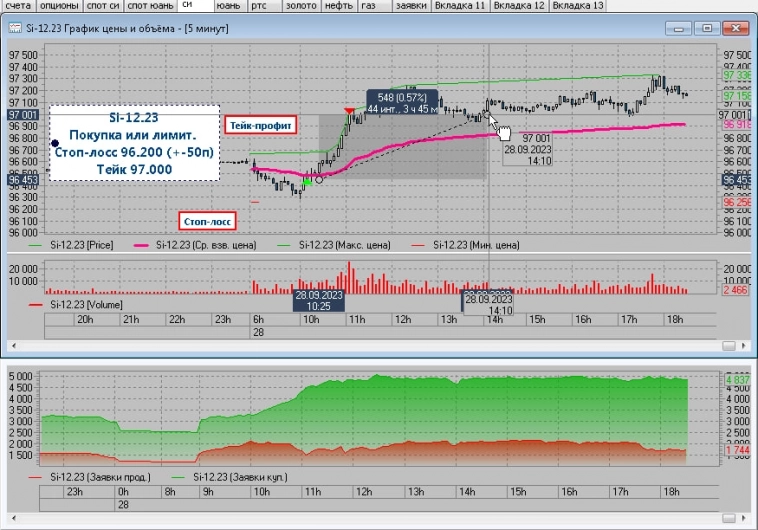Click legend entry Si-12.23 (Заявки прод.)
The image size is (758, 530).
90,477
